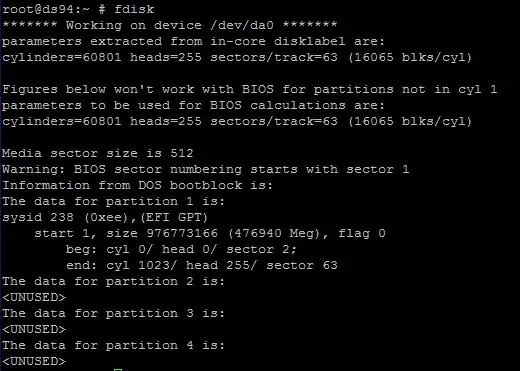
Task: Click the 'sysid 238 (0xee)' text
Action: point(65,217)
